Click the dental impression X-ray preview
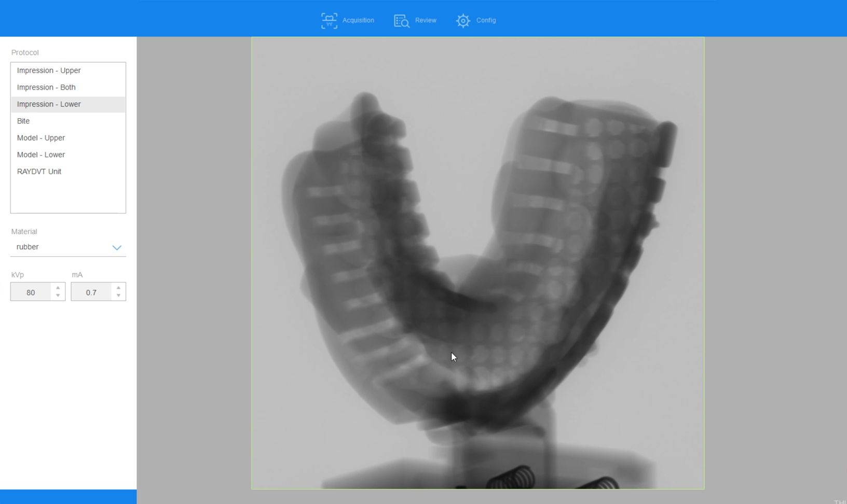Viewport: 847px width, 504px height. (x=477, y=259)
